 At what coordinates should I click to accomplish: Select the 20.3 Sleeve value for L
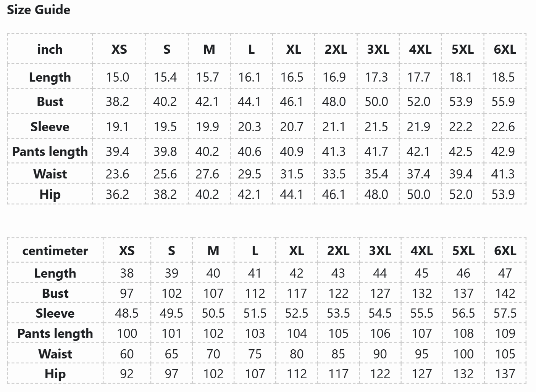click(x=249, y=127)
